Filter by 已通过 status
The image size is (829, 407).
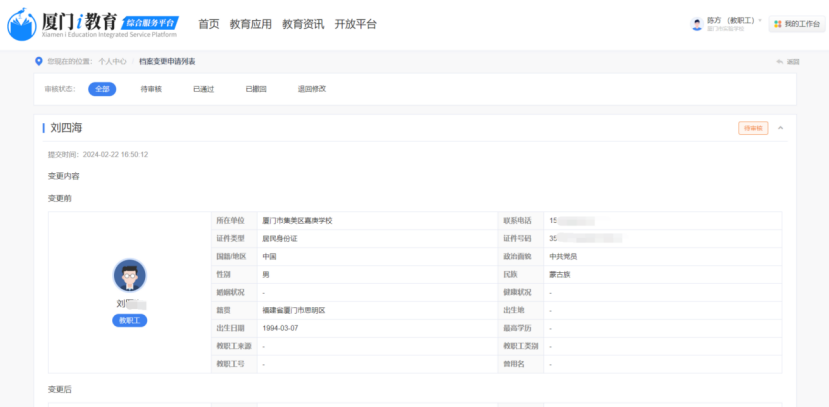coord(204,89)
